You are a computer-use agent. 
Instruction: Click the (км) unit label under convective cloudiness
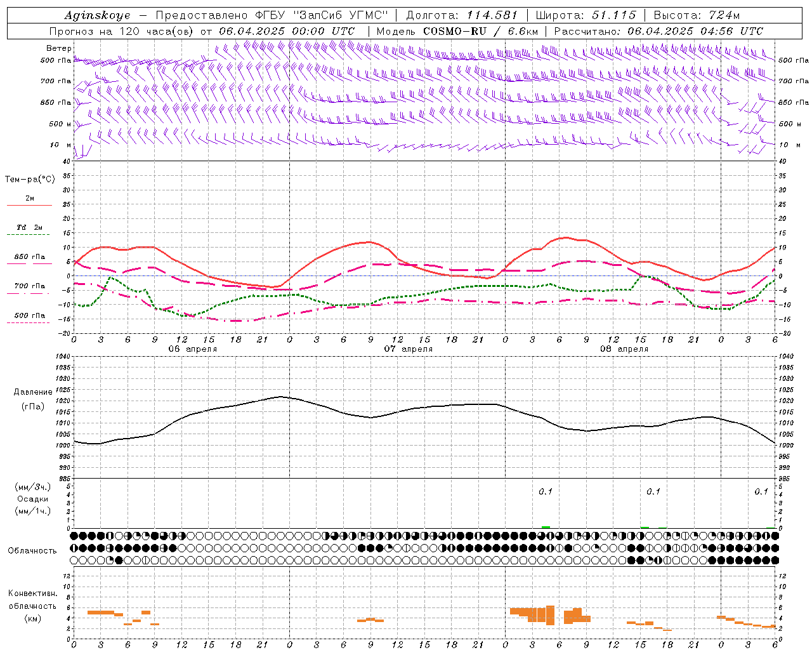click(x=32, y=618)
